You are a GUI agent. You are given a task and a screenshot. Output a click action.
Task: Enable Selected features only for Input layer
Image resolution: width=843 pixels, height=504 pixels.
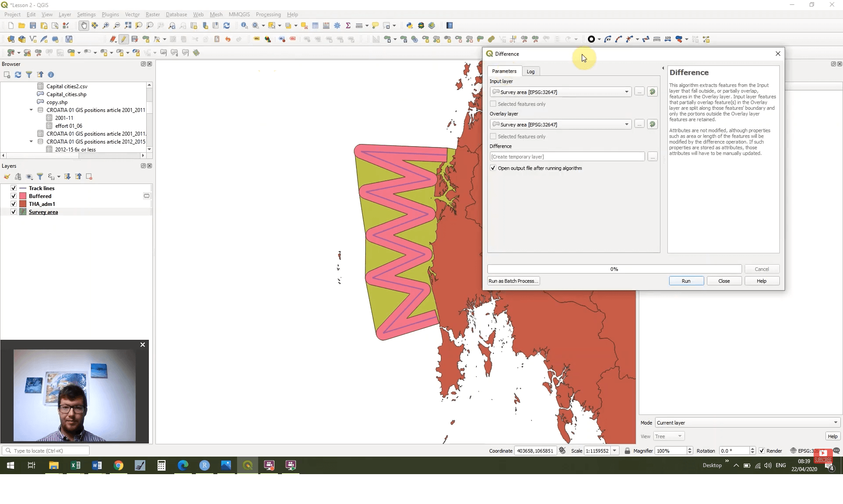coord(493,104)
